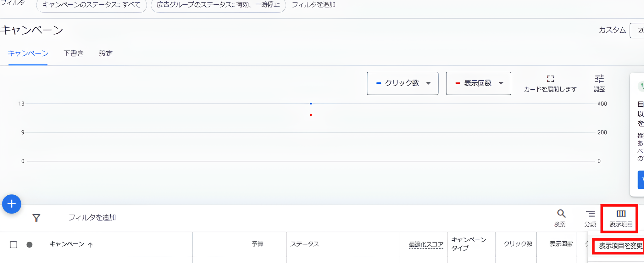Click the campaign status dot column header
Viewport: 644px width, 263px height.
30,244
